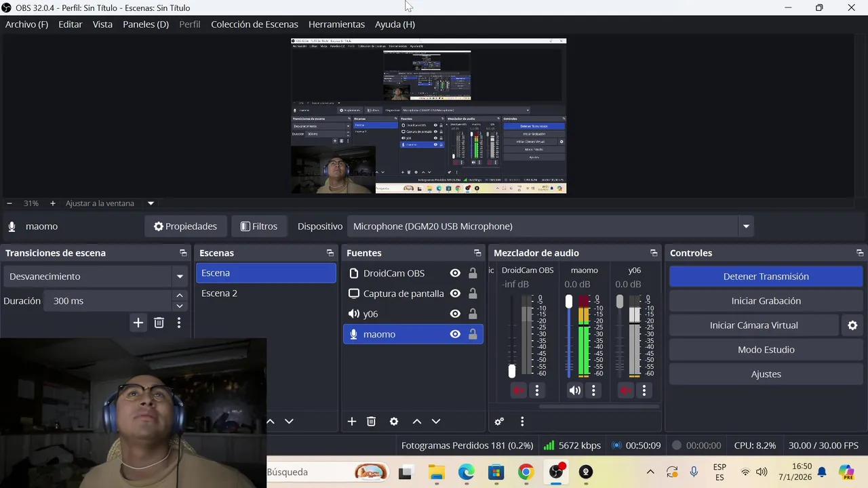868x488 pixels.
Task: Undock the Escenas panel
Action: point(330,253)
